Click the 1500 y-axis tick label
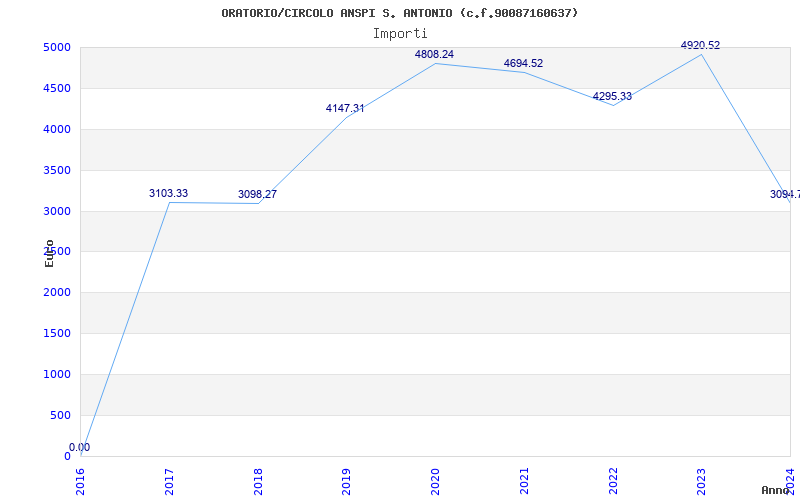Screen dimensions: 800x500 coord(57,334)
